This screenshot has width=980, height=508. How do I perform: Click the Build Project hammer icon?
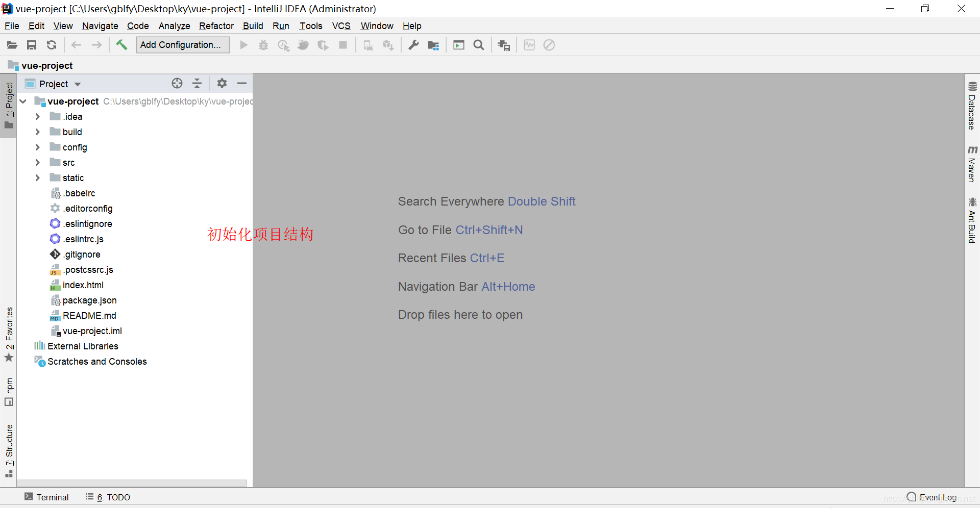point(121,45)
